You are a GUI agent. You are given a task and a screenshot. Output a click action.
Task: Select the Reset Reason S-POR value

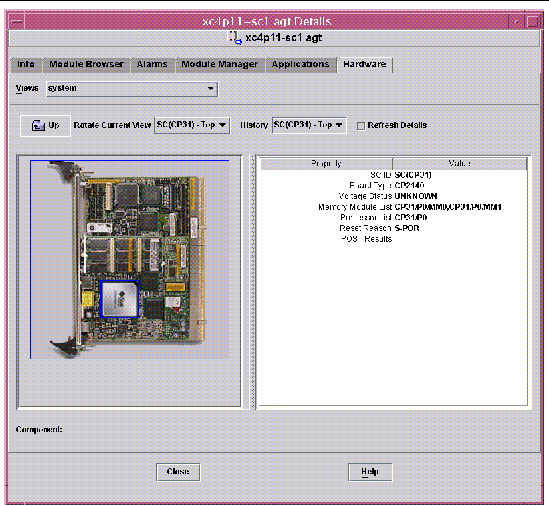point(407,228)
